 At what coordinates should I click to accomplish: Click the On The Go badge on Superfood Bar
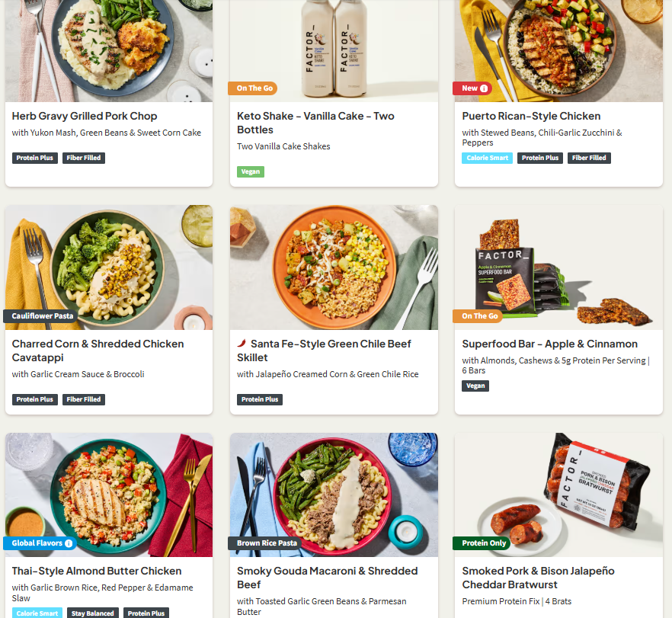click(x=478, y=315)
